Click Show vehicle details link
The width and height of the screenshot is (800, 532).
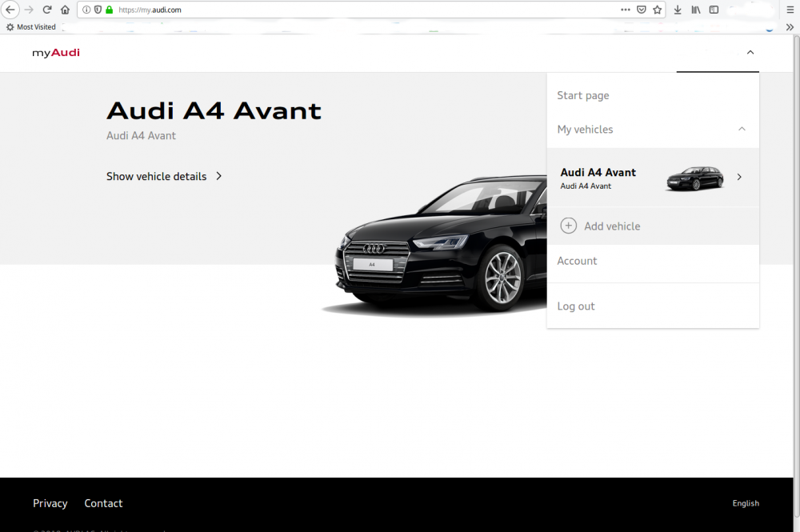[x=156, y=177]
